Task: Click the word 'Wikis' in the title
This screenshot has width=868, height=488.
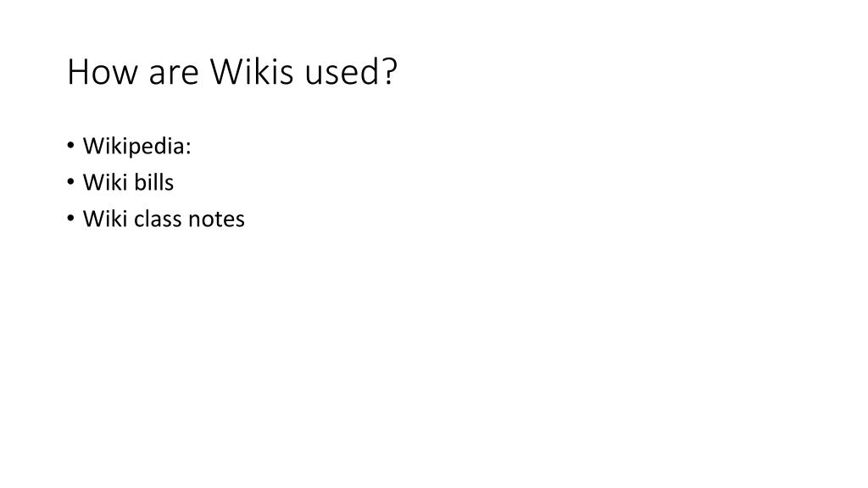Action: [x=251, y=72]
